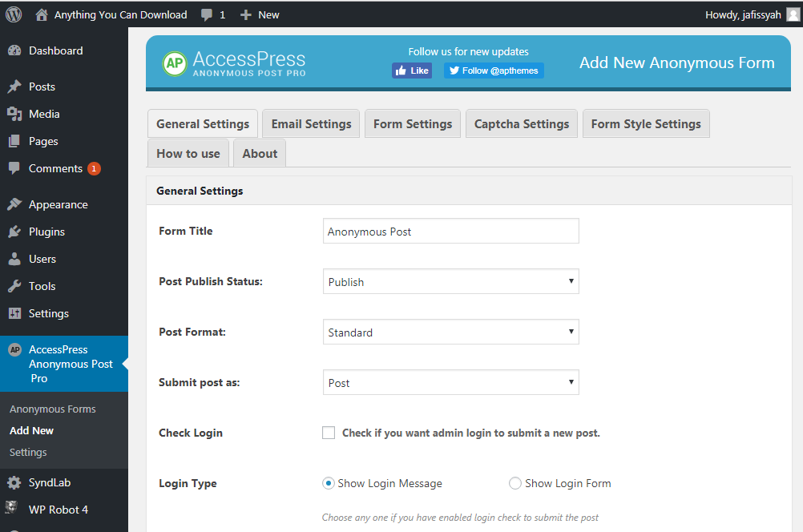Click the AccessPress AP logo in banner
The height and width of the screenshot is (532, 803).
pos(175,63)
